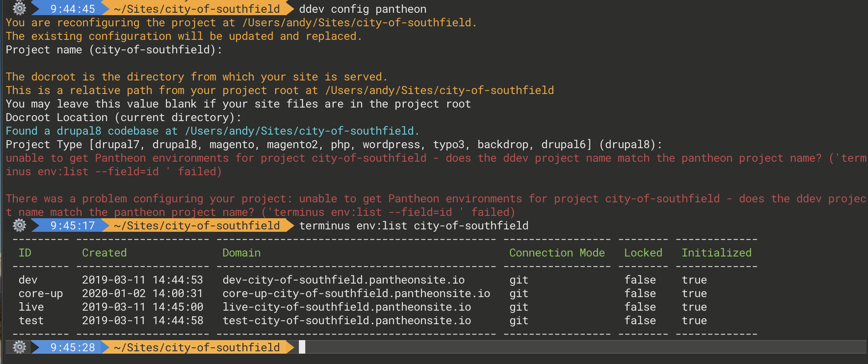Click the 'terminus env:list city-of-southfield' command

point(414,226)
